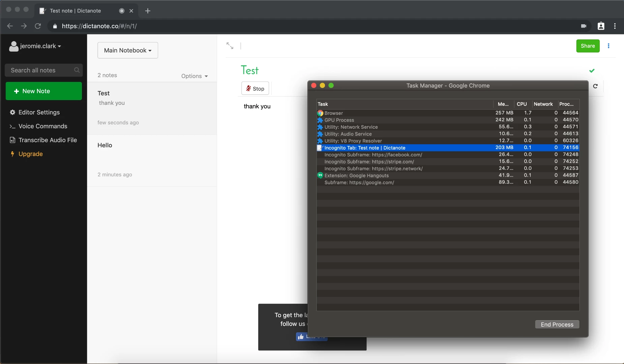Select Incognito Subframe facebook.com row
The image size is (624, 364).
coord(448,154)
